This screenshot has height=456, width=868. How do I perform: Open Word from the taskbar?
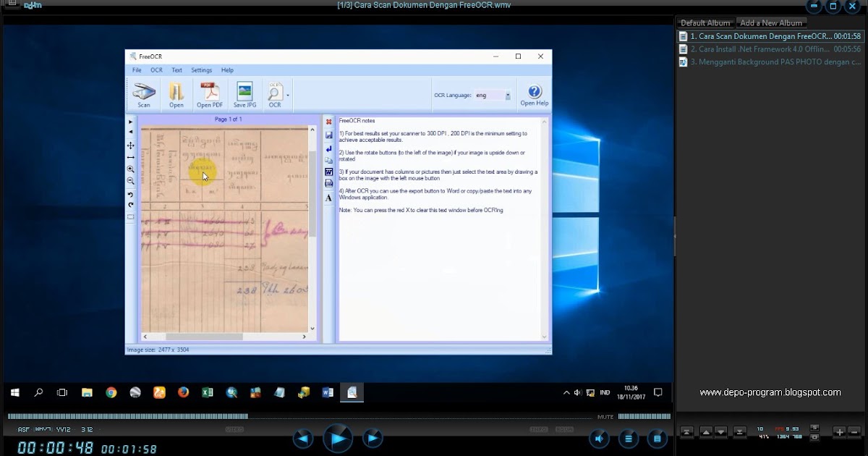point(327,392)
